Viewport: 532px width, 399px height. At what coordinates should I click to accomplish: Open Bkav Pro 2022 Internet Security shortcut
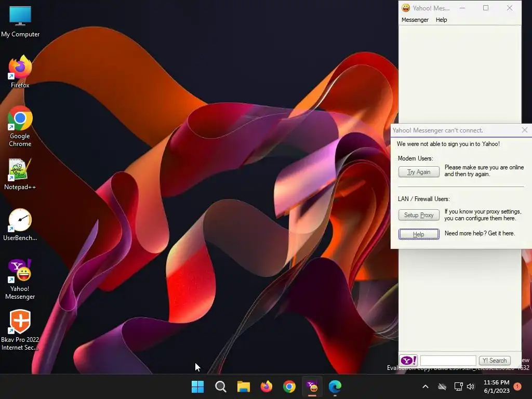(20, 330)
